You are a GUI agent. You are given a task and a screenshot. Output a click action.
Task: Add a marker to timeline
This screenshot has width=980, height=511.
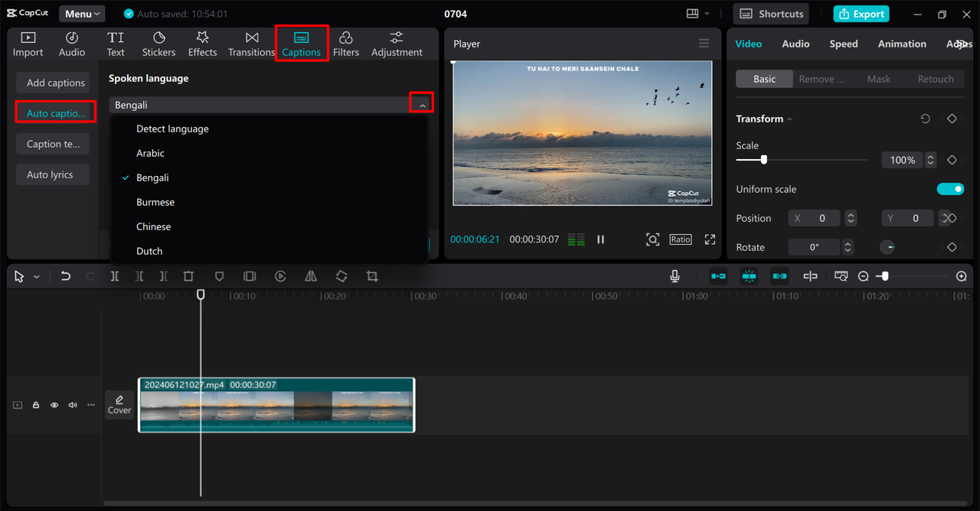tap(219, 276)
